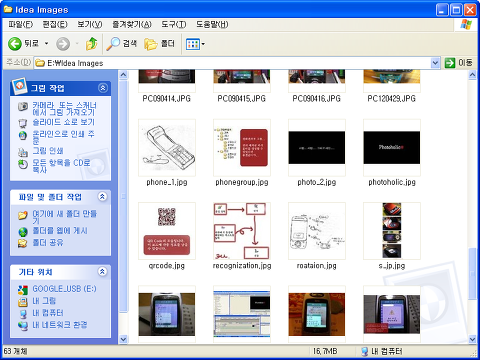The height and width of the screenshot is (360, 480).
Task: Click the share folder icon
Action: click(x=23, y=243)
